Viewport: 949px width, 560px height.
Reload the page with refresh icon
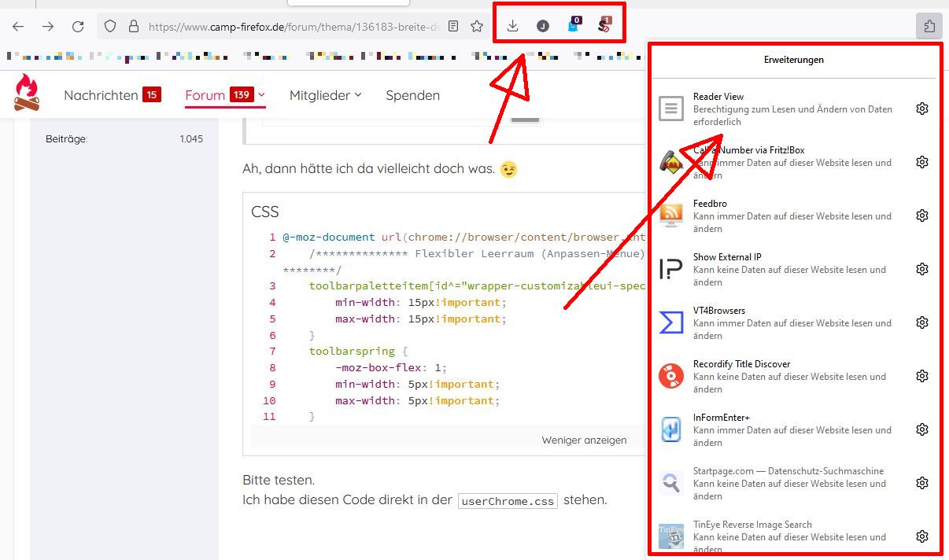pos(78,27)
